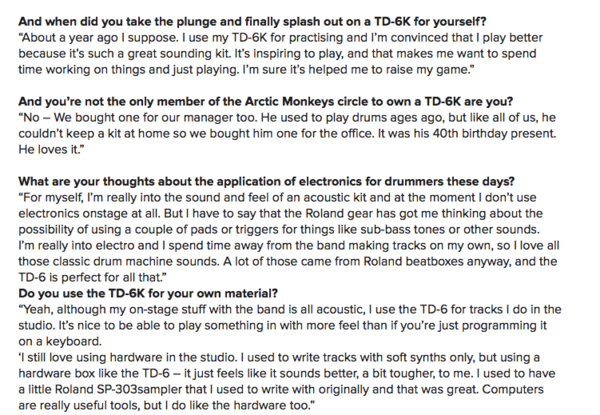Click the line 'are really useful tools'
The width and height of the screenshot is (600, 415).
click(x=166, y=405)
